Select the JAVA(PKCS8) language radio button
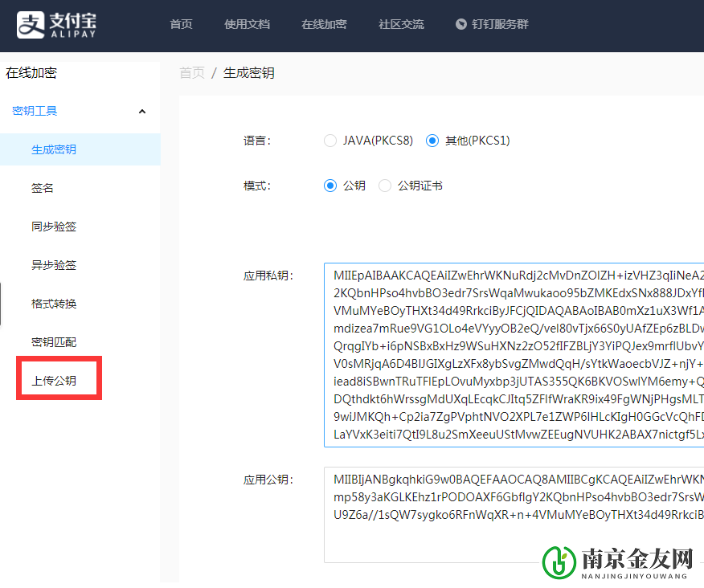Image resolution: width=704 pixels, height=588 pixels. pyautogui.click(x=330, y=140)
